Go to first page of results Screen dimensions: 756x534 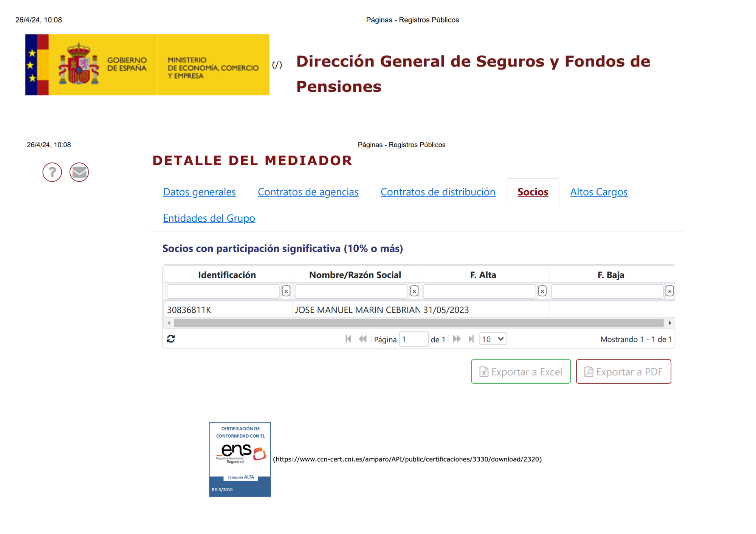(348, 339)
